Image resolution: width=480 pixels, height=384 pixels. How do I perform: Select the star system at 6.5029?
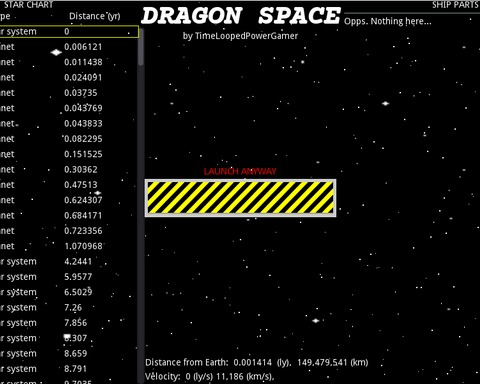pyautogui.click(x=69, y=292)
